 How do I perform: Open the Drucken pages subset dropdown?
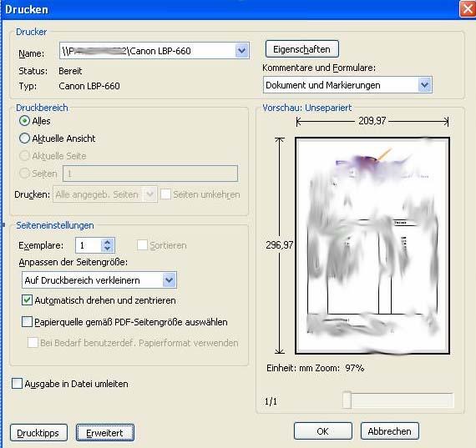coord(105,194)
